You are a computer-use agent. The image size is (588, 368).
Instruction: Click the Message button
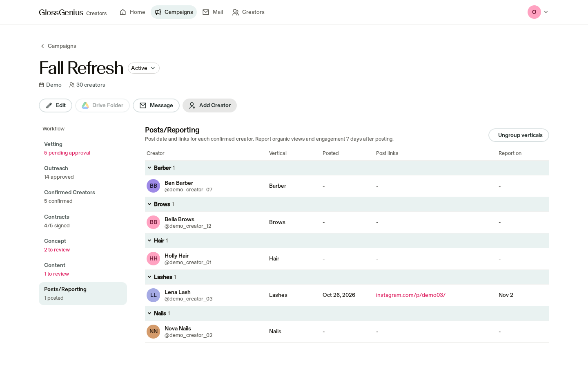(x=156, y=105)
